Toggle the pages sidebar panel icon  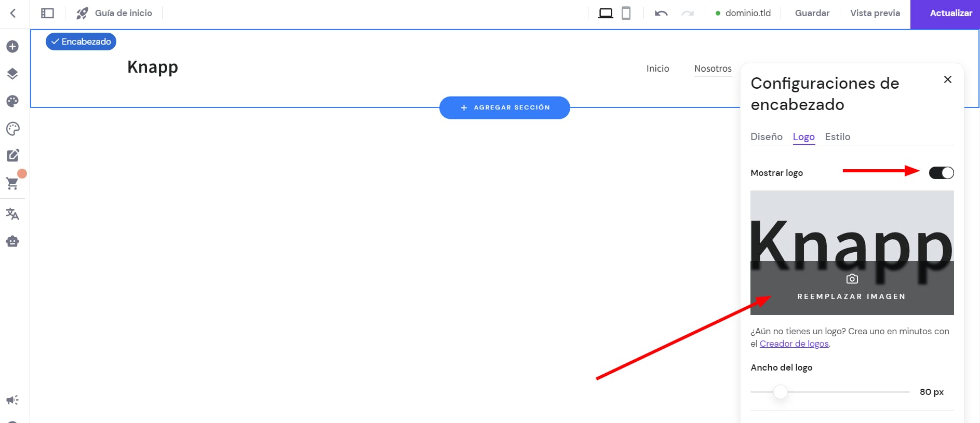point(47,13)
